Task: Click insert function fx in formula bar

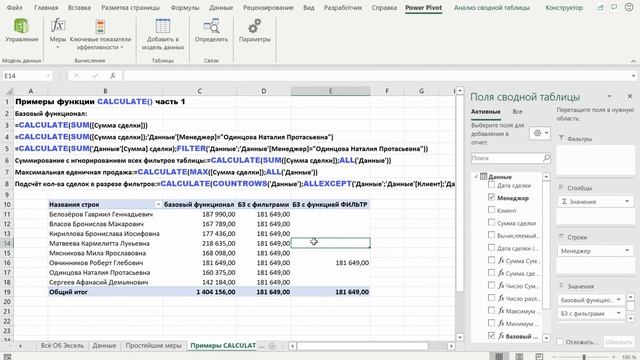Action: coord(113,76)
